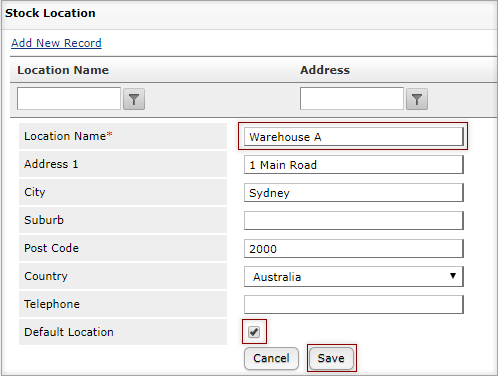This screenshot has width=498, height=376.
Task: Click the Add New Record link
Action: coord(56,43)
